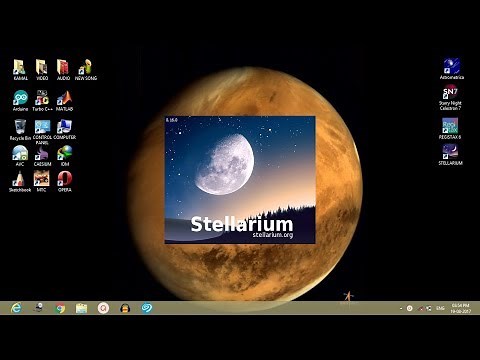Select the Arduino desktop shortcut
The width and height of the screenshot is (480, 360).
click(20, 101)
